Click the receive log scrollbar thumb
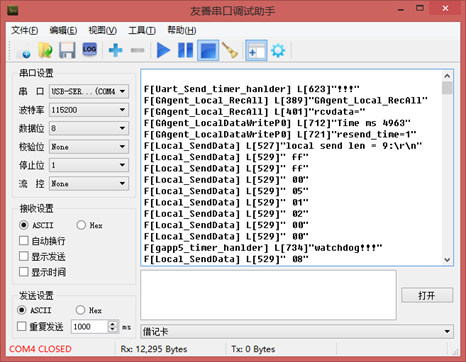466x362 pixels. click(447, 88)
